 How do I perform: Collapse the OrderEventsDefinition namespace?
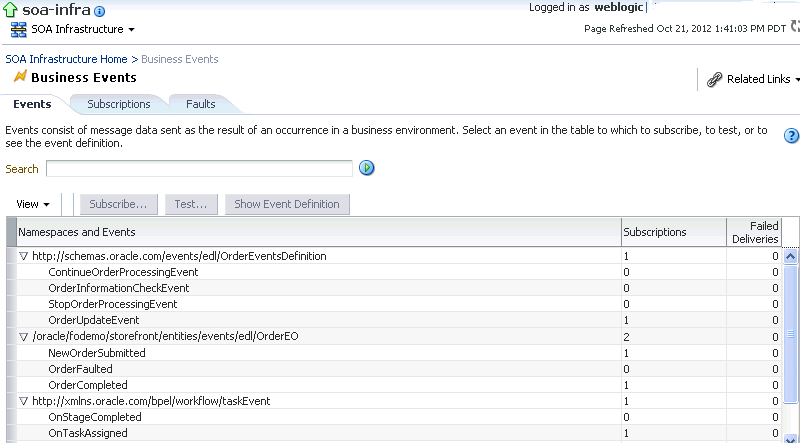point(23,256)
